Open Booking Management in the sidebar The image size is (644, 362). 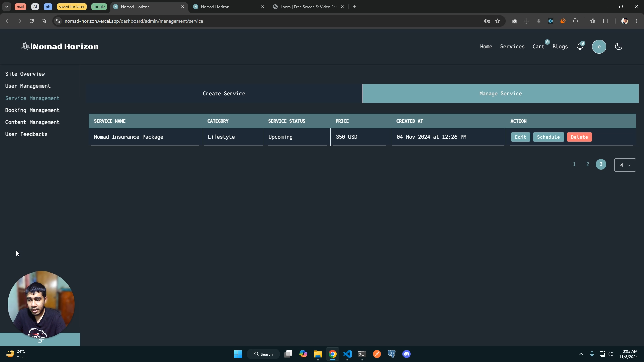[x=32, y=110]
